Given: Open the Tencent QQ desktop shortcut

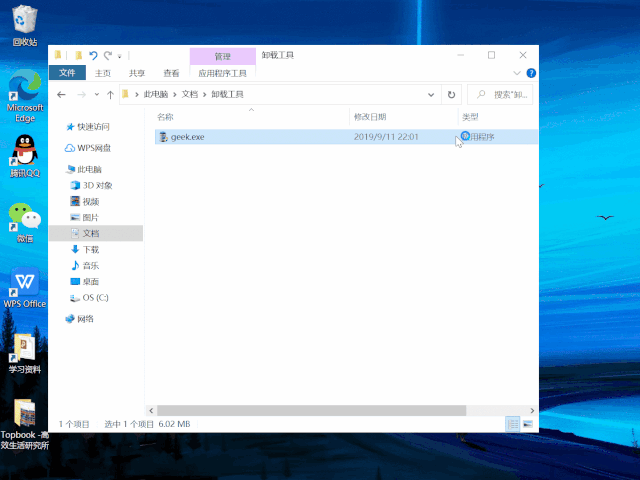Looking at the screenshot, I should click(x=25, y=156).
